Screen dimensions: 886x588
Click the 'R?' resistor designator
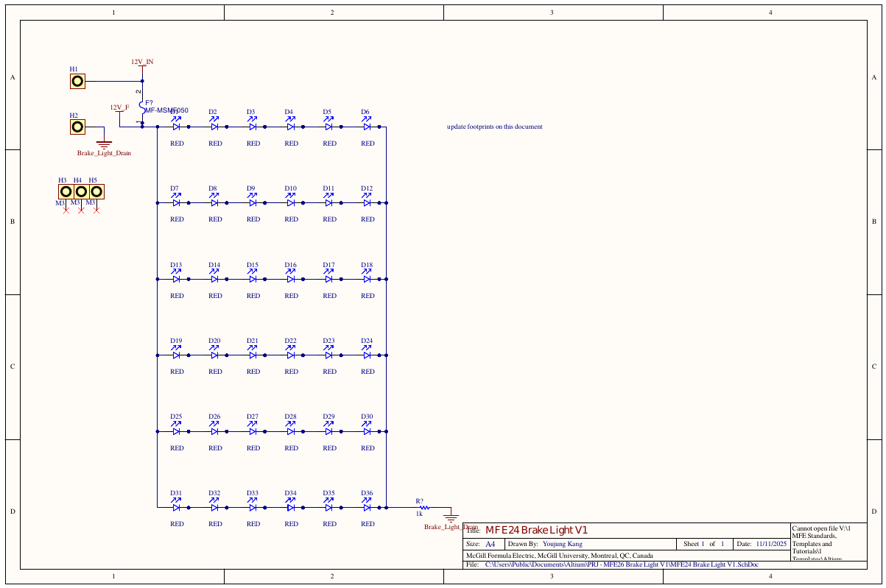point(420,500)
